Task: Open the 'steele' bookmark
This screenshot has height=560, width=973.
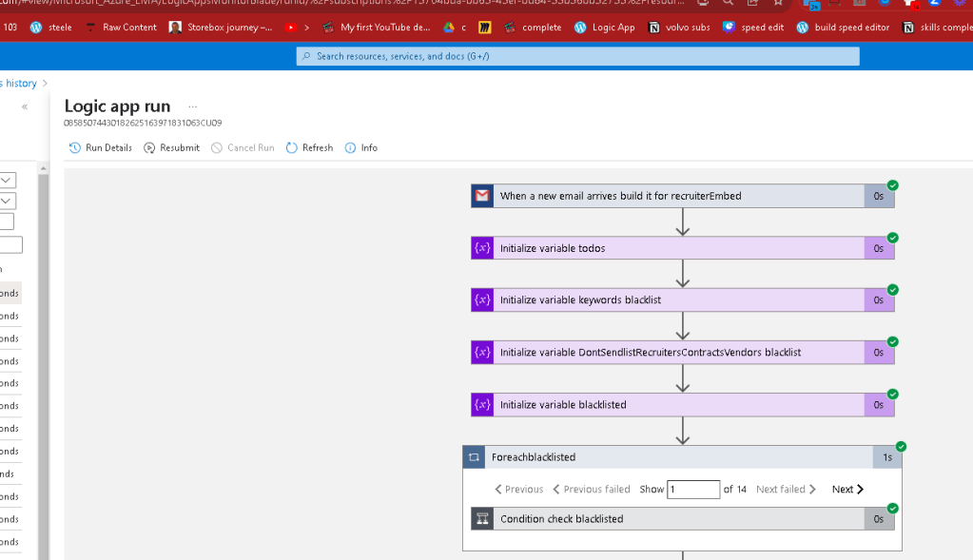Action: click(50, 28)
